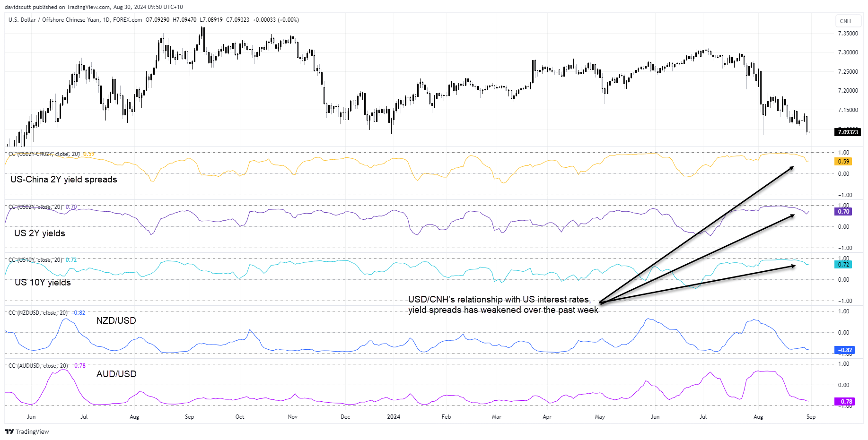The width and height of the screenshot is (868, 440).
Task: Click the +0.00033 (+0.00%) change value
Action: click(x=276, y=20)
